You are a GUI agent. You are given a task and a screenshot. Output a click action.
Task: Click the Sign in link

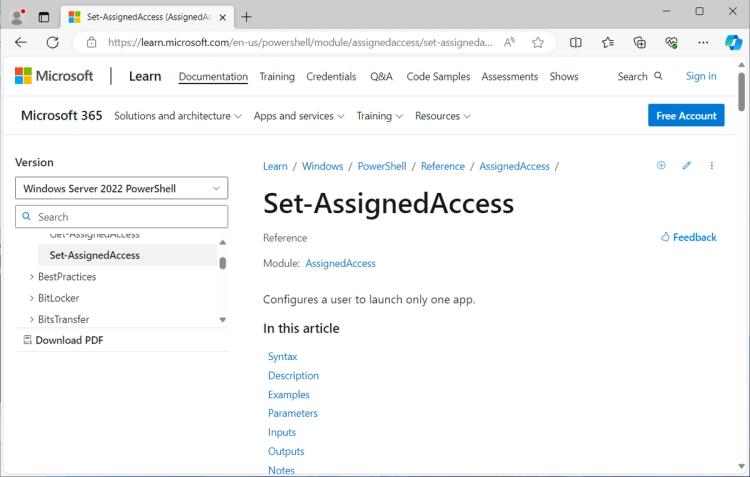(701, 76)
